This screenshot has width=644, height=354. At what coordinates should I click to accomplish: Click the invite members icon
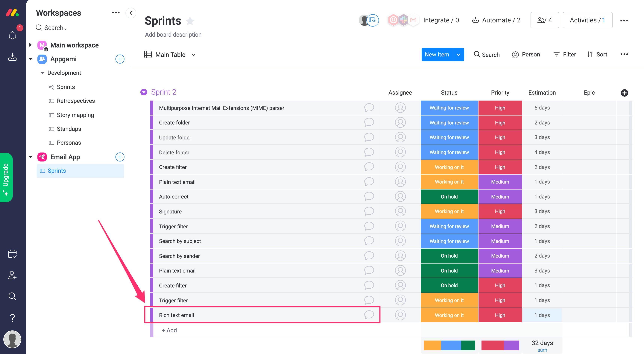(x=12, y=275)
